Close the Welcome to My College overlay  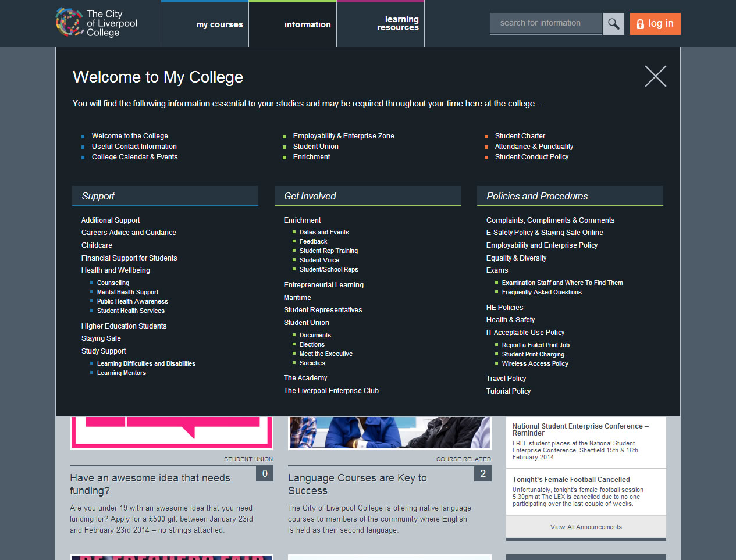pyautogui.click(x=656, y=76)
